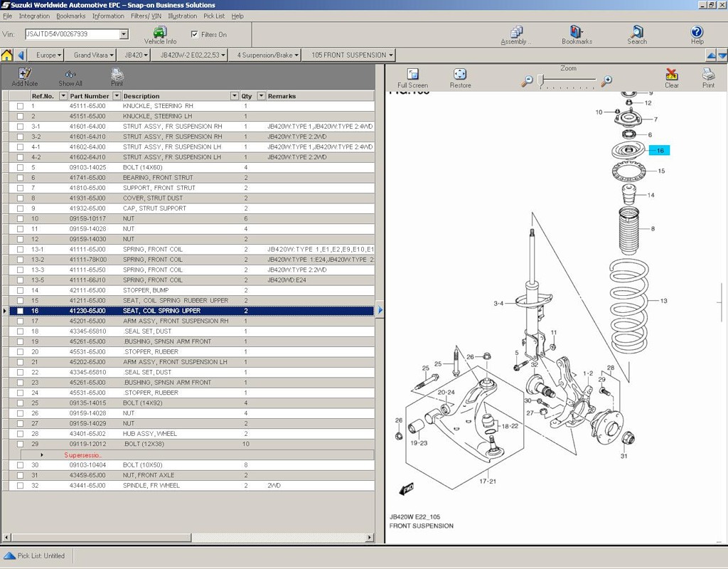
Task: Open the Bookmarks menu
Action: pos(70,16)
